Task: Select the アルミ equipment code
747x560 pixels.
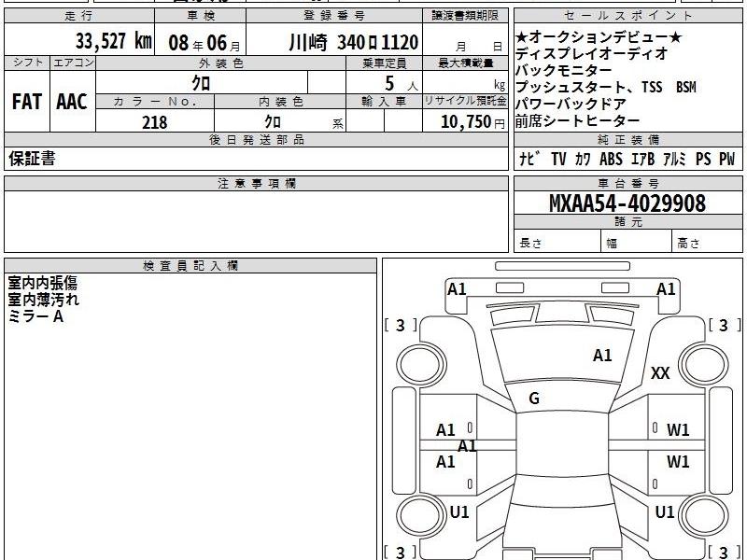Action: click(674, 159)
